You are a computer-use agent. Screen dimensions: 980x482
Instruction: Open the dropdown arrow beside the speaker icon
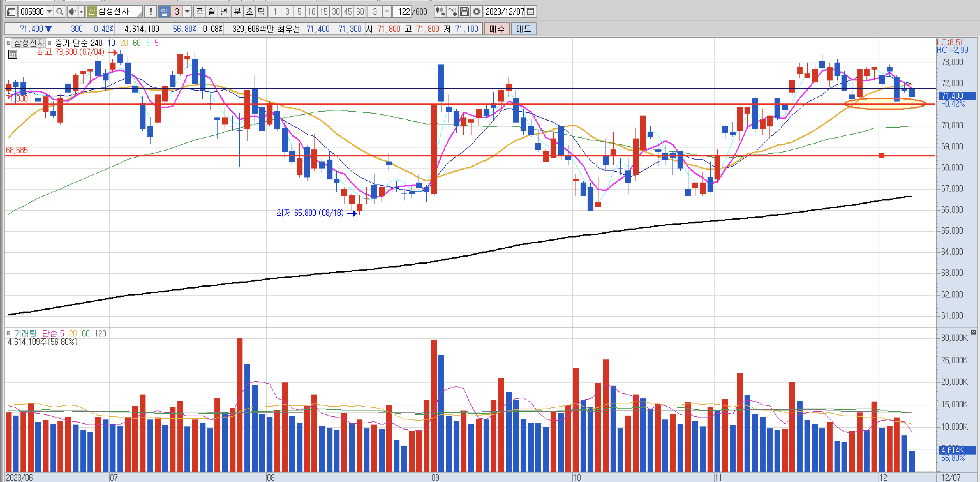pos(81,11)
